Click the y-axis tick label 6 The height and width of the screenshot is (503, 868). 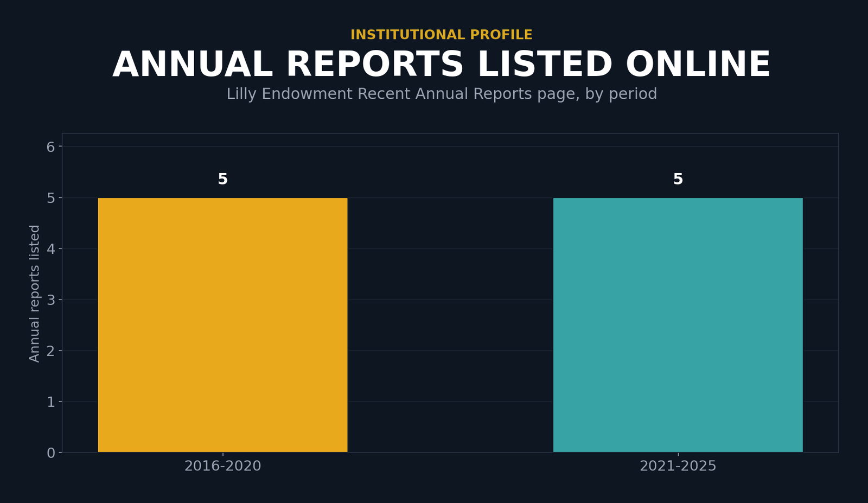(51, 147)
